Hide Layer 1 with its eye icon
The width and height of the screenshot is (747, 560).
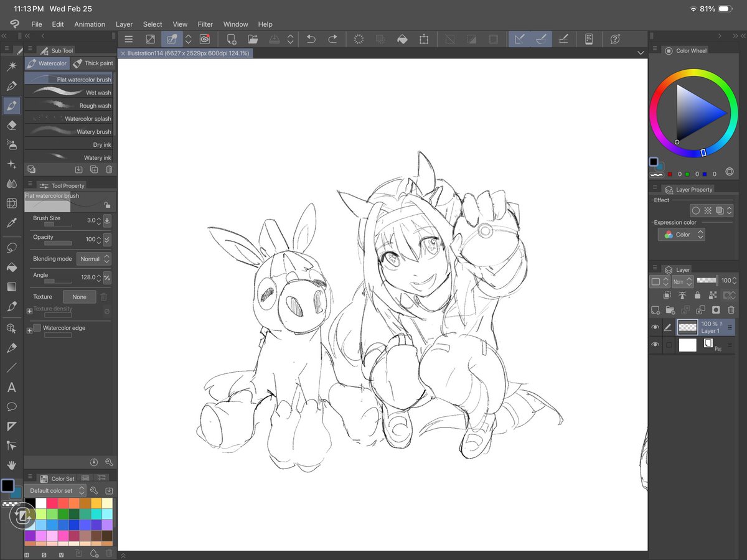(655, 327)
